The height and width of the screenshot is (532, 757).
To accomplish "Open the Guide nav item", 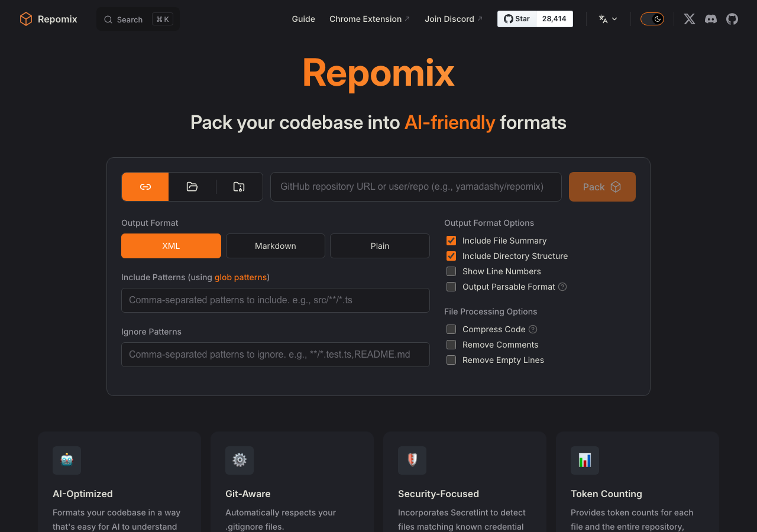I will click(303, 19).
